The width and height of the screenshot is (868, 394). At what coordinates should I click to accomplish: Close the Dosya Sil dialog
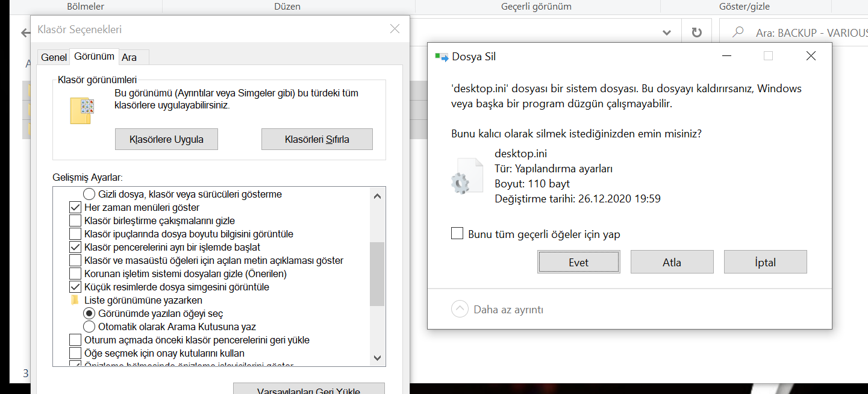click(x=811, y=56)
